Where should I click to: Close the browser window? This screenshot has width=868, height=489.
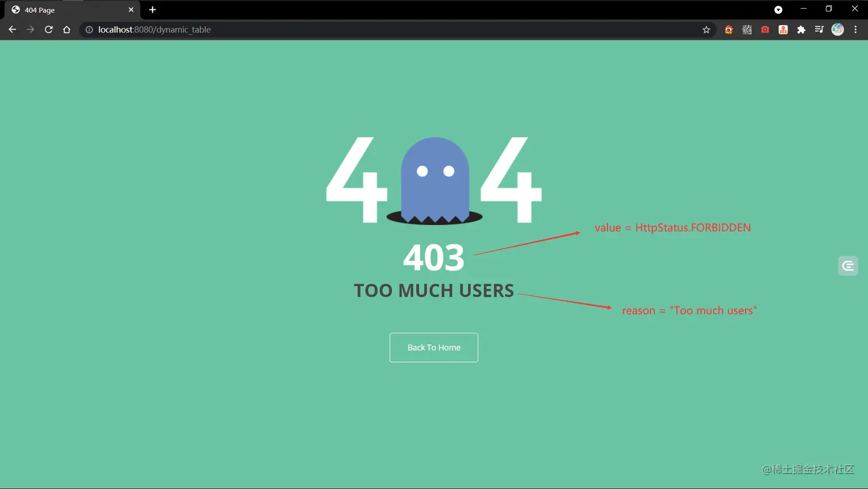tap(855, 9)
